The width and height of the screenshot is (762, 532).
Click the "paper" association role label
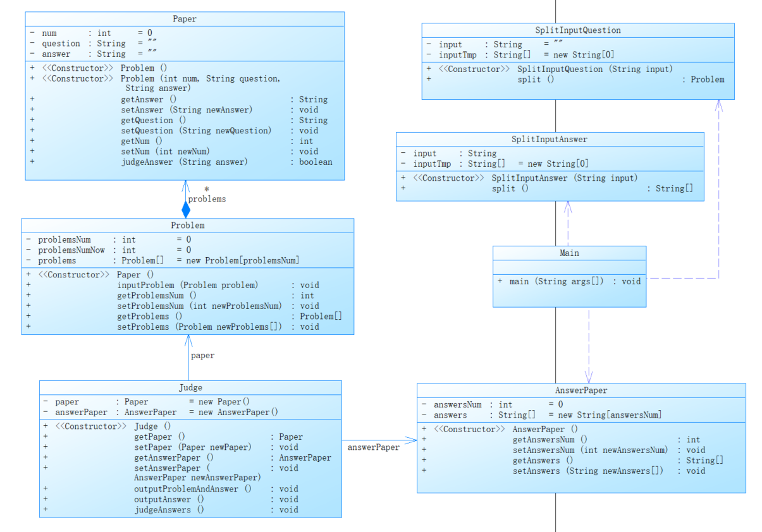pos(203,356)
